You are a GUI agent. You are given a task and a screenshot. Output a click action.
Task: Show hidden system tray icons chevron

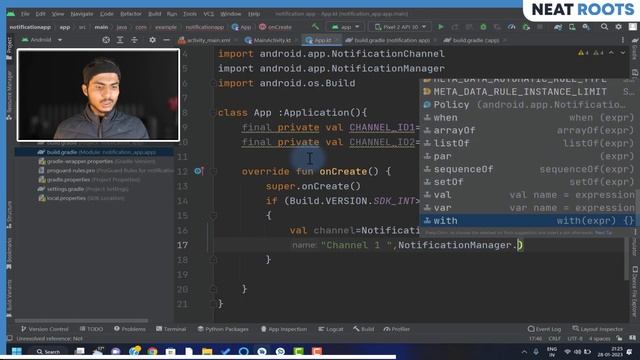[x=524, y=352]
